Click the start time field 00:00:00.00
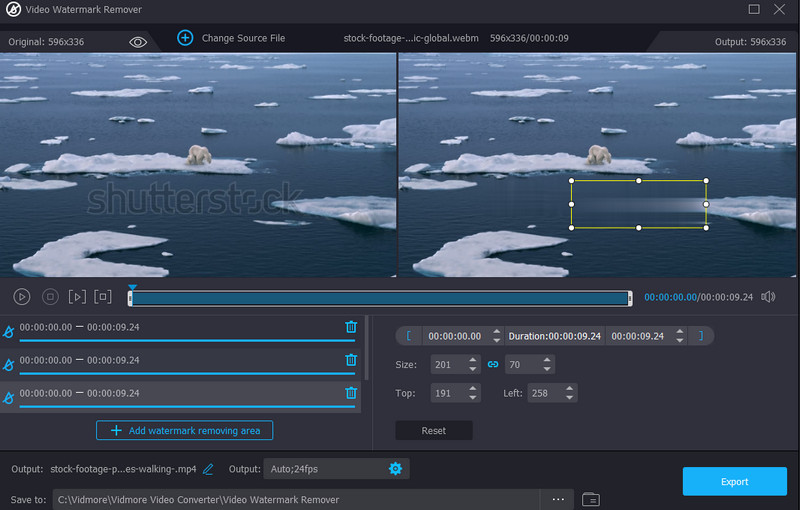The height and width of the screenshot is (510, 800). tap(455, 336)
